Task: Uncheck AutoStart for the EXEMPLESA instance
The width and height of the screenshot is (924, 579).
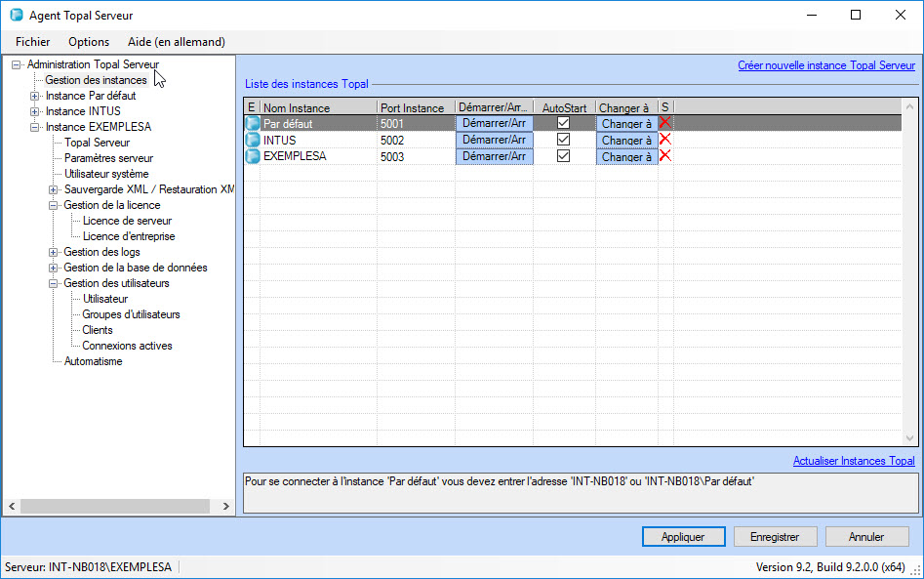Action: [563, 156]
